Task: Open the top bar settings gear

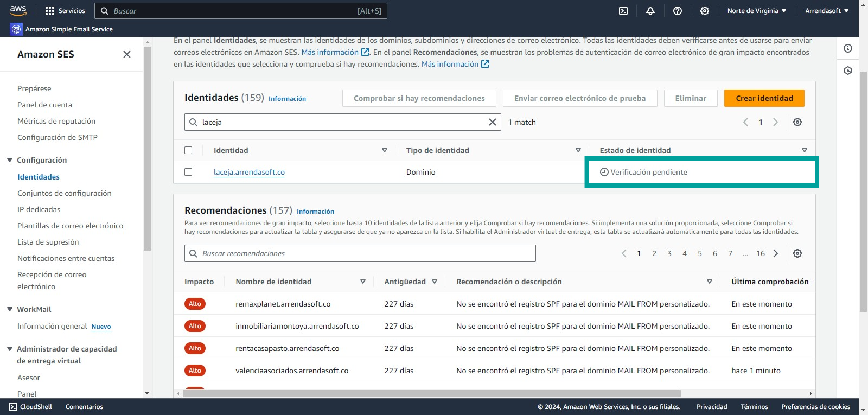Action: pos(705,11)
